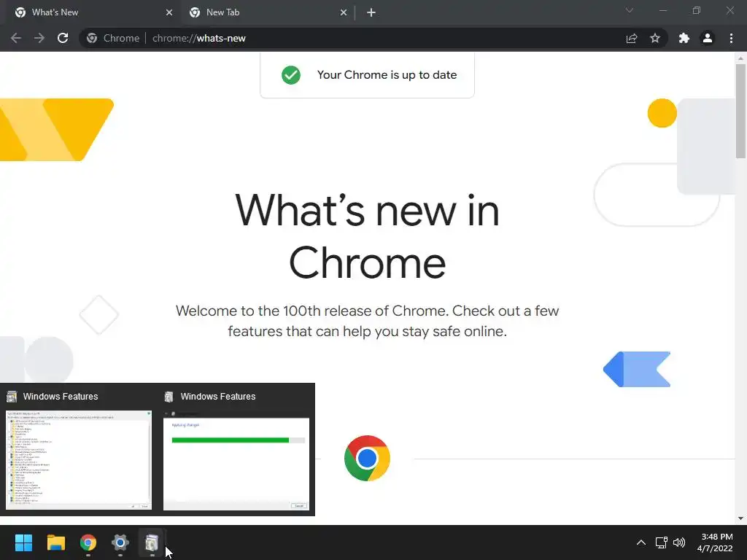The image size is (747, 560).
Task: Click the scrollbar down arrow
Action: (x=740, y=518)
